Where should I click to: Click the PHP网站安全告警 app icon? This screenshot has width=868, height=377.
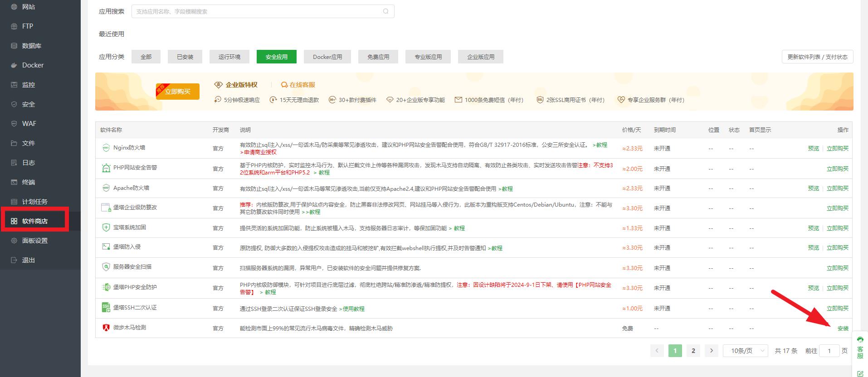click(106, 168)
